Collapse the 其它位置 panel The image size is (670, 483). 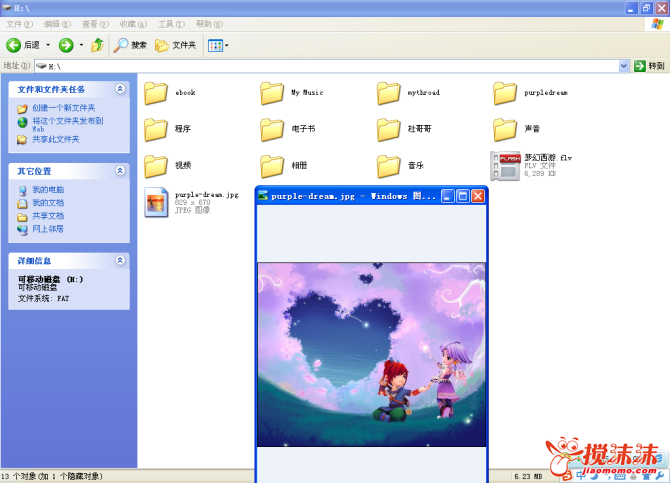(x=120, y=171)
